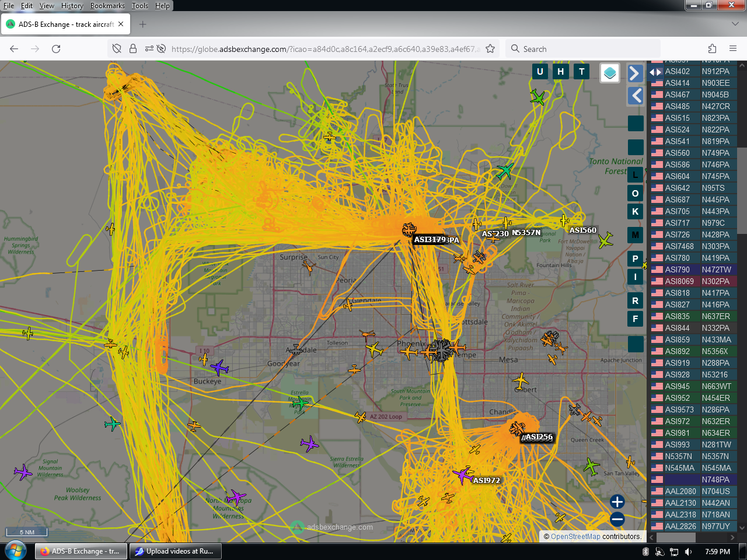Toggle the K map button
The image size is (747, 560).
636,211
